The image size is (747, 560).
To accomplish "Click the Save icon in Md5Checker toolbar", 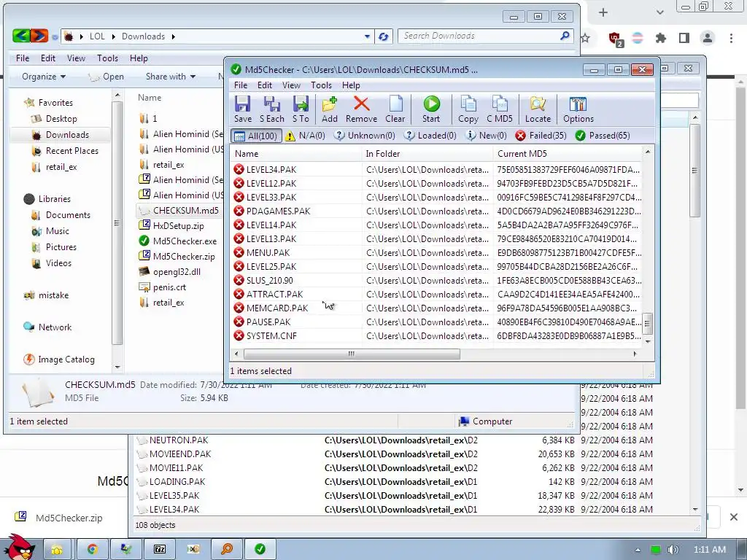I will click(x=242, y=109).
